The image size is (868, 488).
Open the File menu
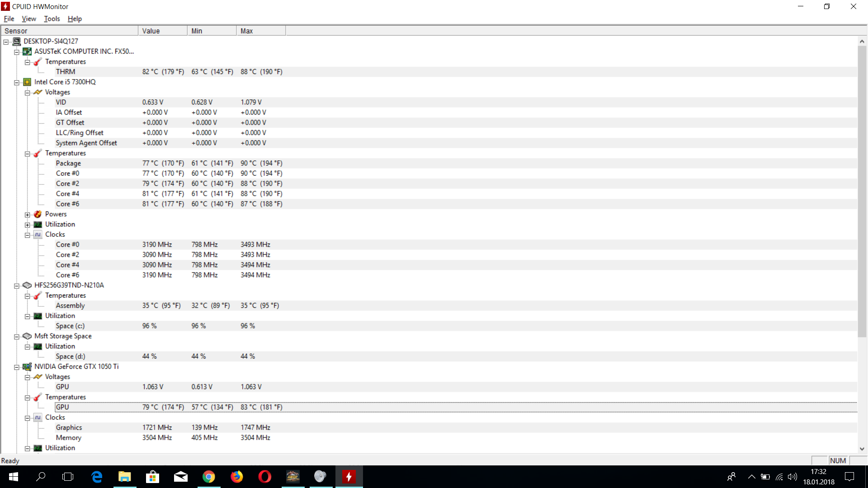[9, 19]
